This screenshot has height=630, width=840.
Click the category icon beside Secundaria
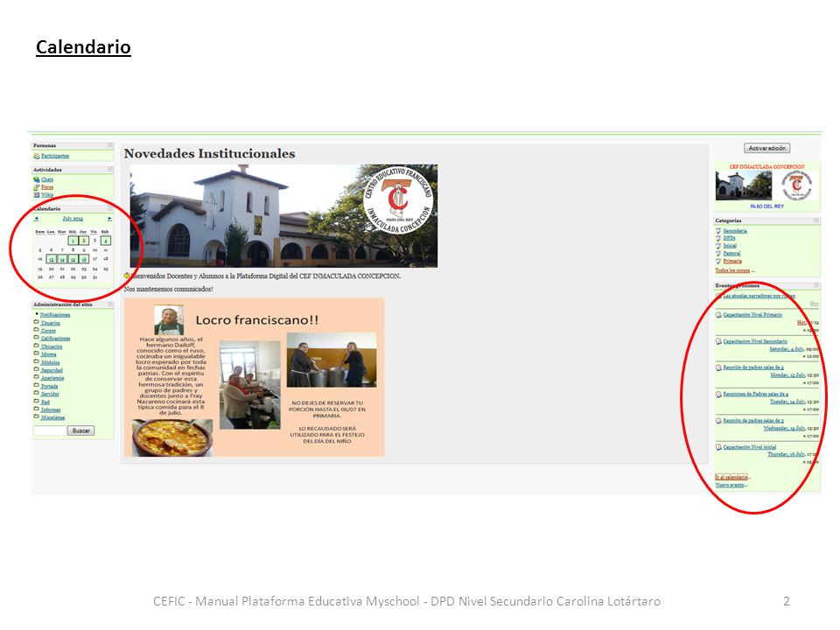tap(718, 231)
